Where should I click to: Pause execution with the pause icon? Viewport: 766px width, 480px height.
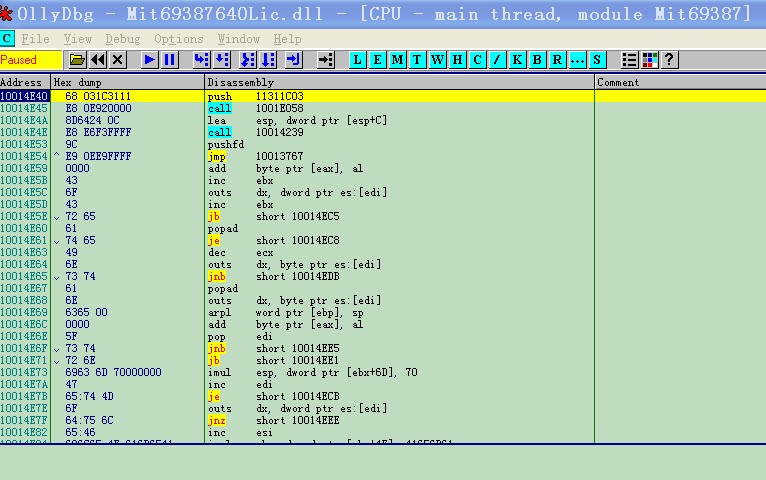(x=170, y=60)
